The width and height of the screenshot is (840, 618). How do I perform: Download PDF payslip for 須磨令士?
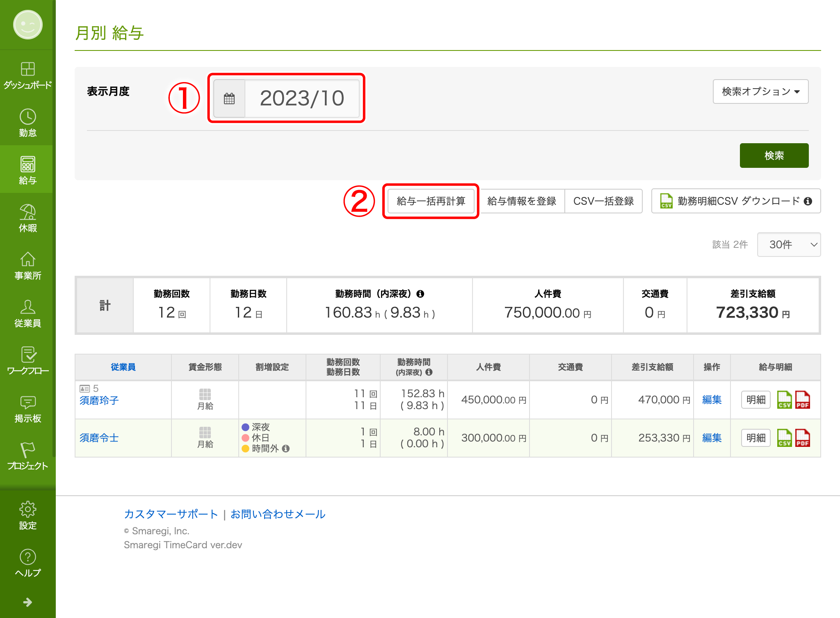tap(803, 438)
